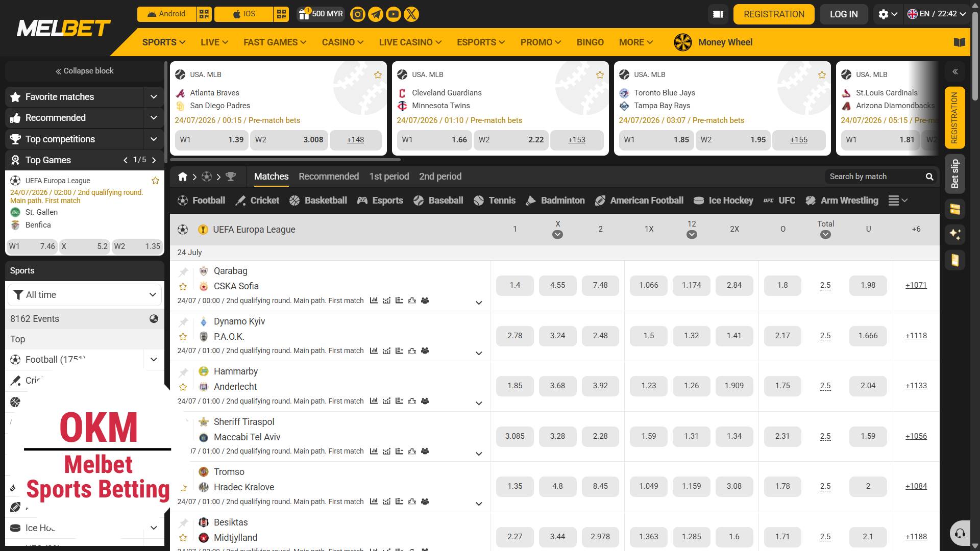The width and height of the screenshot is (980, 551).
Task: Click the match cards horizontal scrollbar
Action: [286, 160]
